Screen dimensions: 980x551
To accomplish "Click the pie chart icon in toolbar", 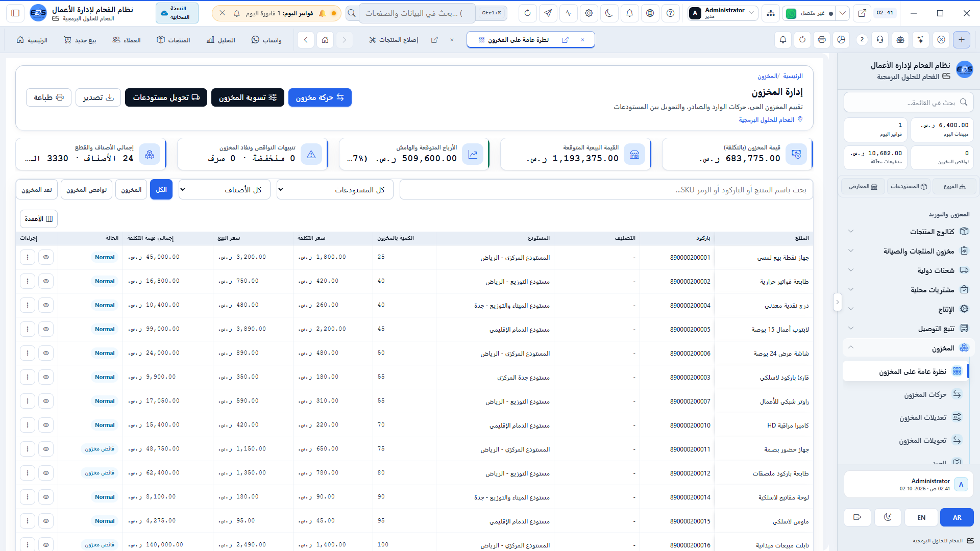I will point(841,40).
